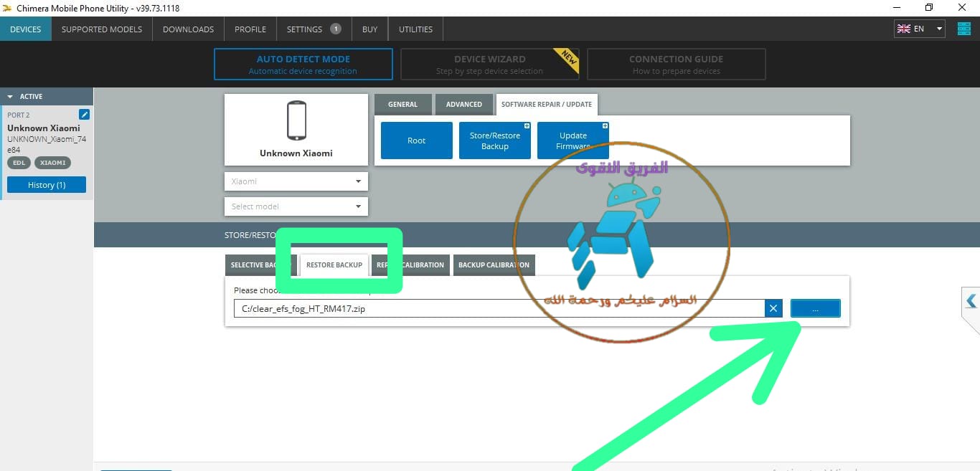Switch to the GENERAL tab

tap(402, 105)
